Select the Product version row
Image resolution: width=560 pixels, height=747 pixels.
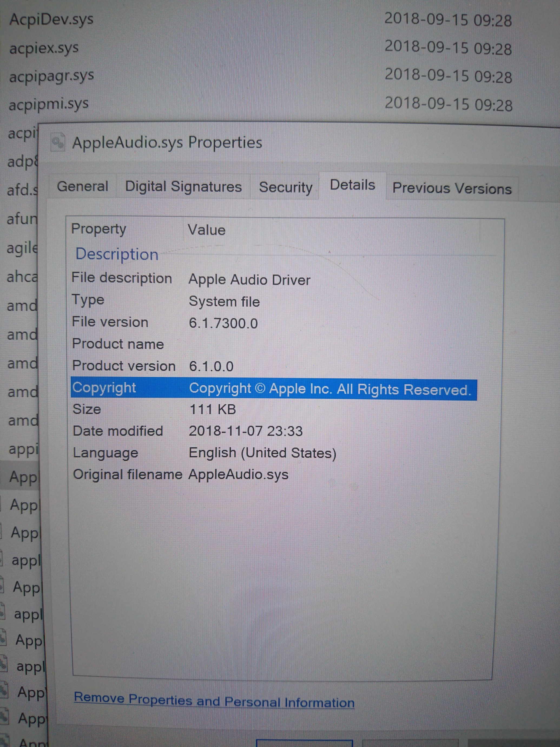point(124,366)
